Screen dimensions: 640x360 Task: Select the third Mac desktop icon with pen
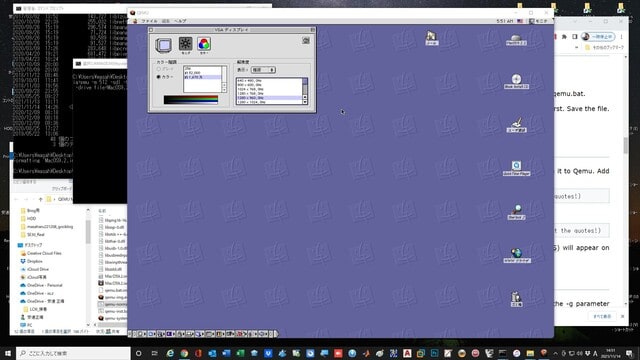click(x=516, y=125)
